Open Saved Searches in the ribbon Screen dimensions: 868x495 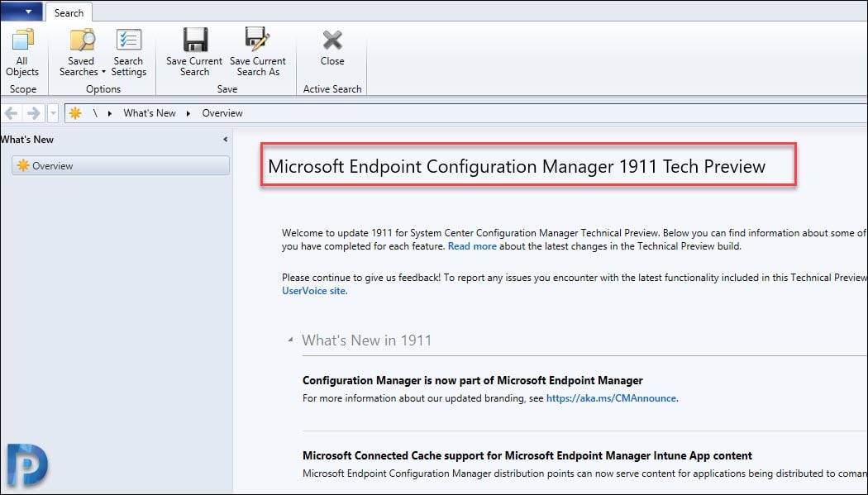[x=82, y=53]
